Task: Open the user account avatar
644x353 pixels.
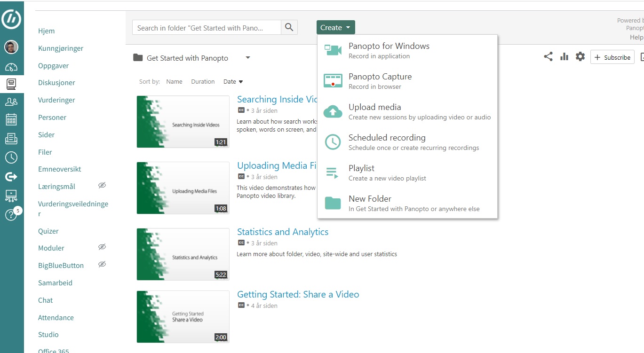Action: point(11,47)
